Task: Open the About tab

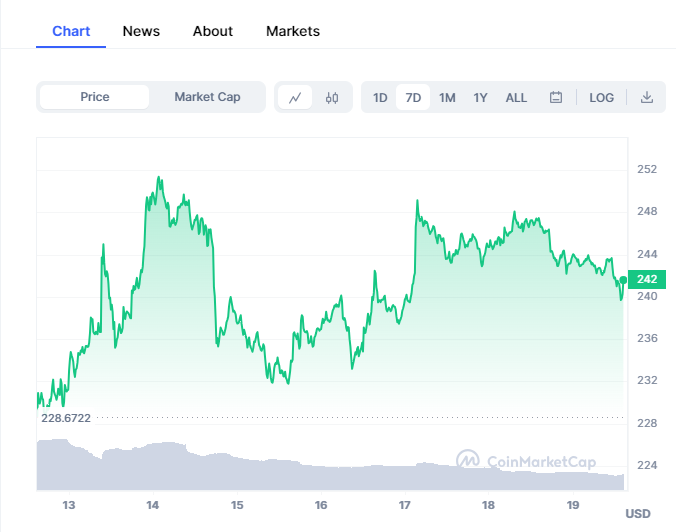Action: coord(213,31)
